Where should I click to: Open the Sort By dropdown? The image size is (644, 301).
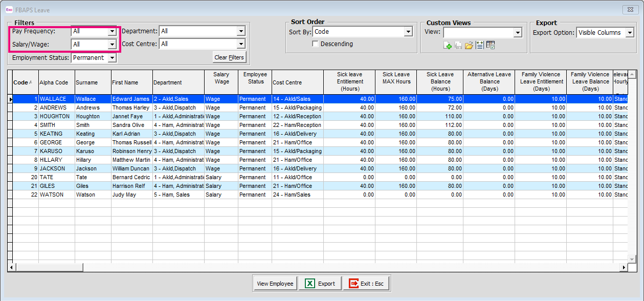408,31
